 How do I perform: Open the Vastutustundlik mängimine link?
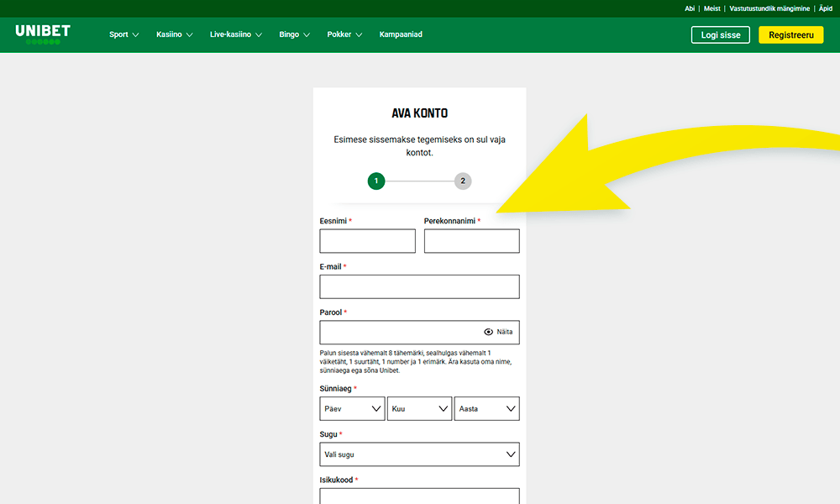coord(769,8)
